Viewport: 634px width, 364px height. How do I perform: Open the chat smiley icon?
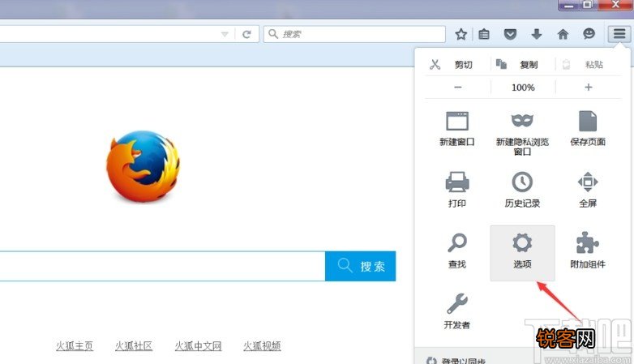coord(589,34)
